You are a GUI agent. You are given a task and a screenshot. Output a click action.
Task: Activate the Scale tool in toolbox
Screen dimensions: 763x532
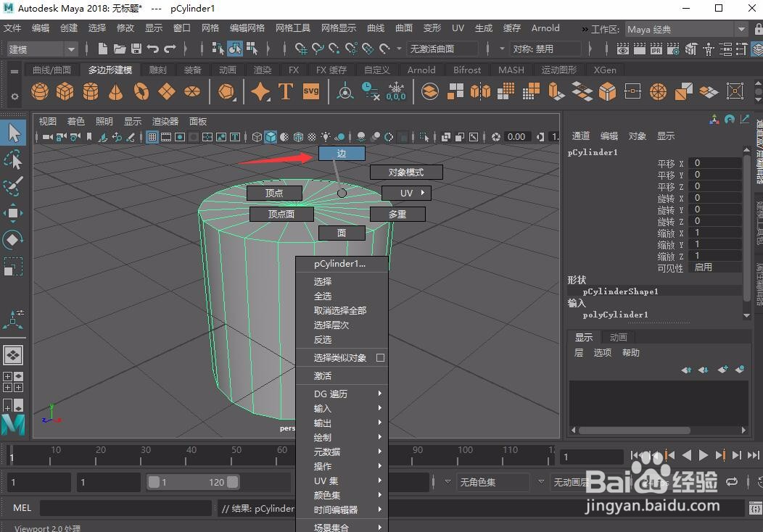[x=13, y=267]
